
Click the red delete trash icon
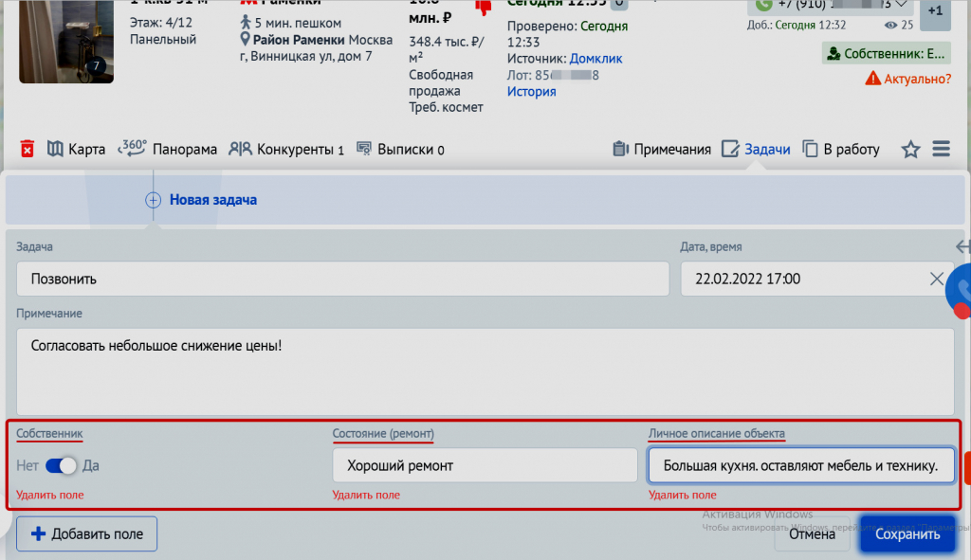(27, 149)
